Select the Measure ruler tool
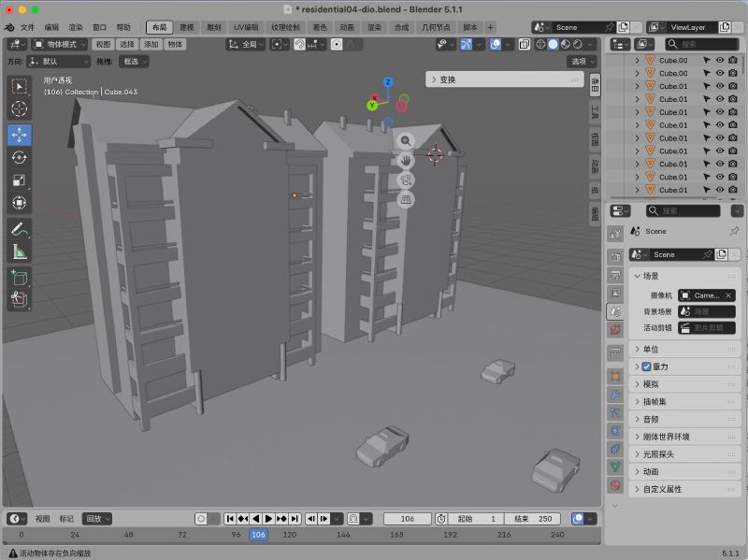748x560 pixels. (x=19, y=251)
